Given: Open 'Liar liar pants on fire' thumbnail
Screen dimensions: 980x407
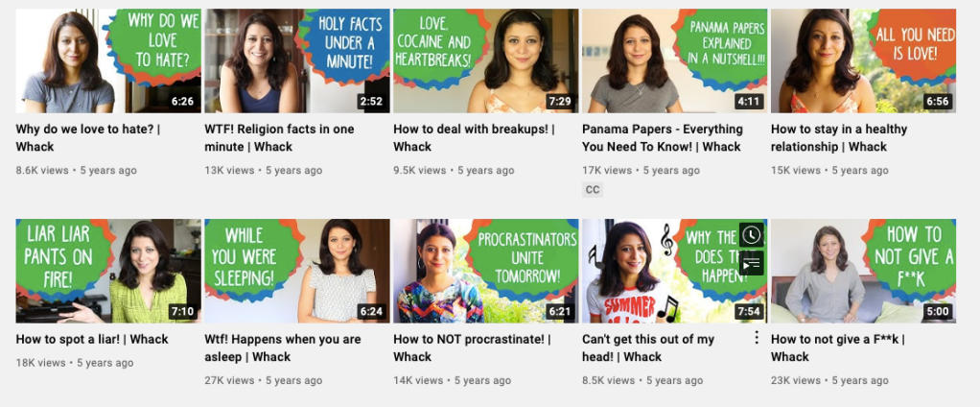Looking at the screenshot, I should 108,271.
